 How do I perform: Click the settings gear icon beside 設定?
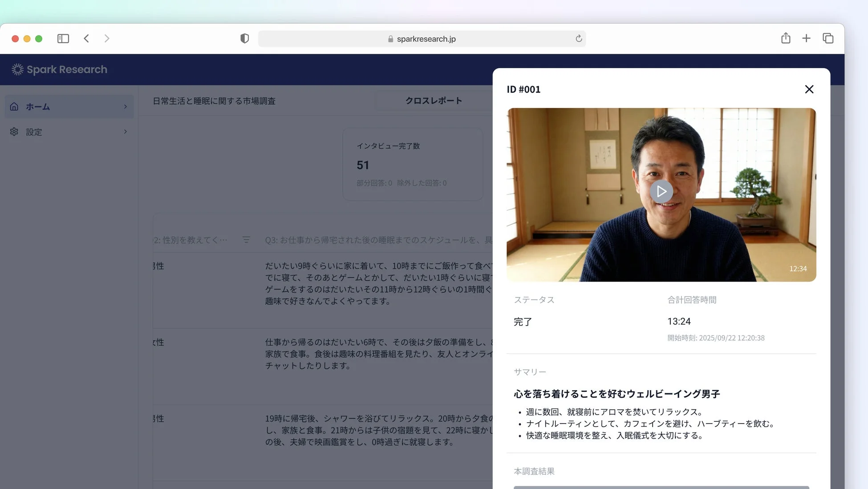point(14,132)
